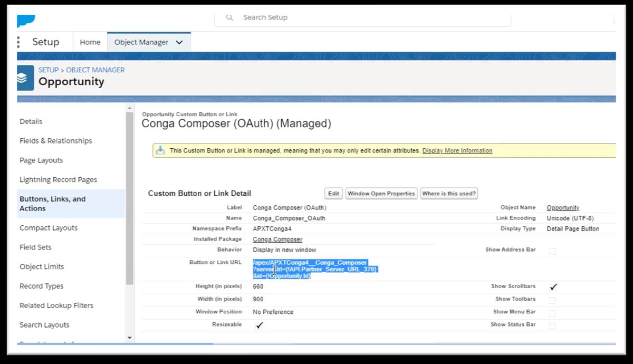The height and width of the screenshot is (364, 633).
Task: Open Related Lookup Filters section
Action: [56, 305]
